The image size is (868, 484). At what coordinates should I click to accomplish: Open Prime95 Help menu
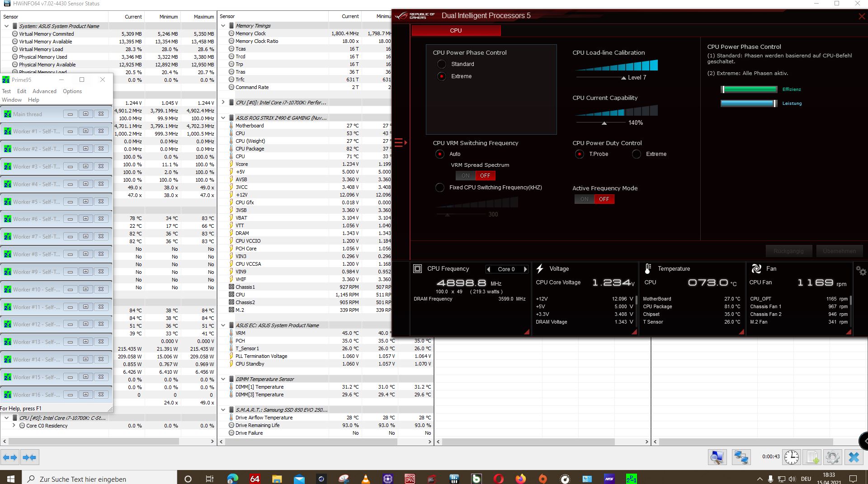(x=33, y=100)
